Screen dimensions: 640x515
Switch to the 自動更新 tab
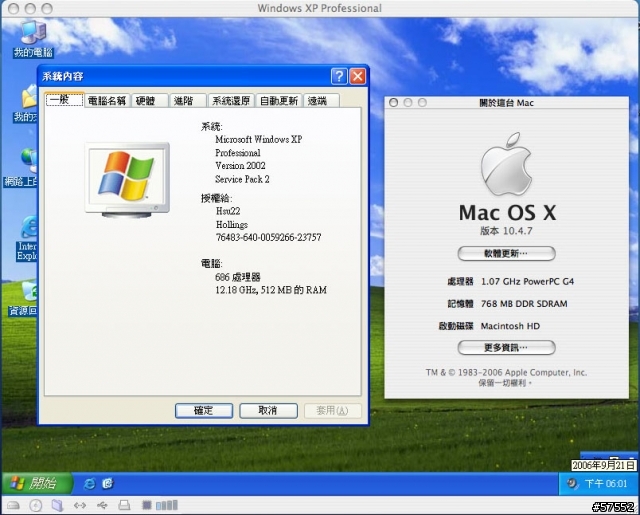(279, 101)
